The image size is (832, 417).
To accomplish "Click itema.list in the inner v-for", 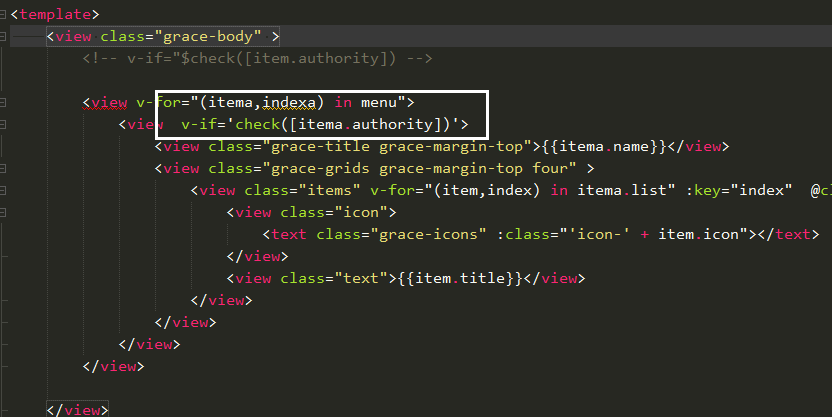I will 622,190.
